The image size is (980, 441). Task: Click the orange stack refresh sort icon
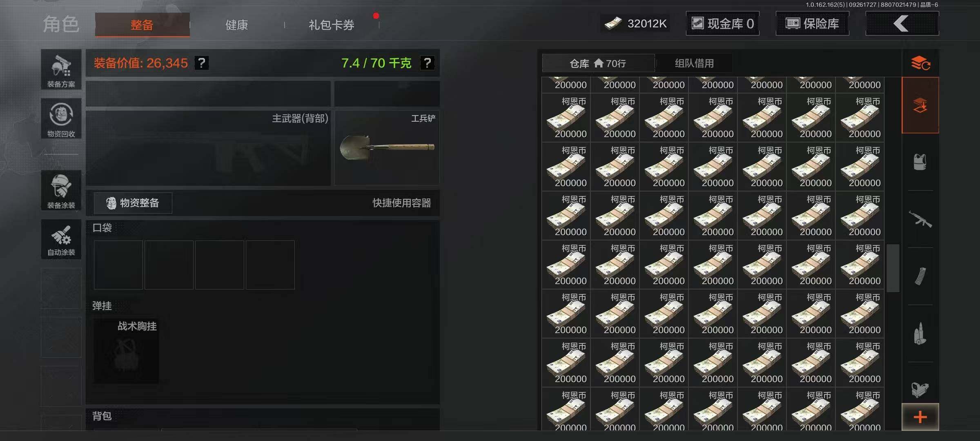[x=920, y=63]
